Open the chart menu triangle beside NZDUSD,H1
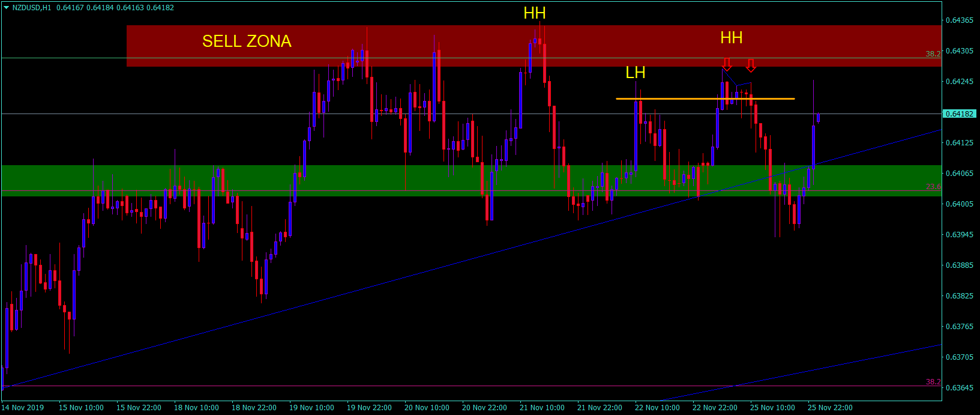The image size is (980, 415). tap(6, 8)
